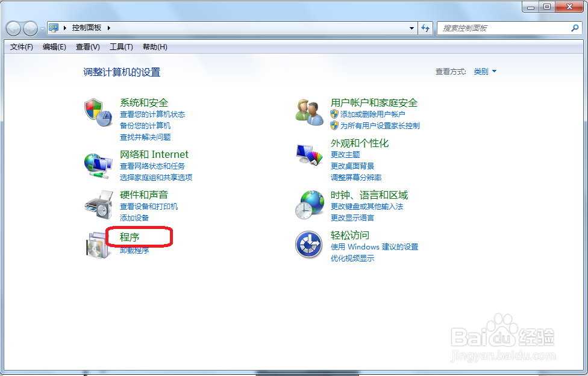This screenshot has width=588, height=376.
Task: Expand the address bar history dropdown
Action: pyautogui.click(x=411, y=28)
